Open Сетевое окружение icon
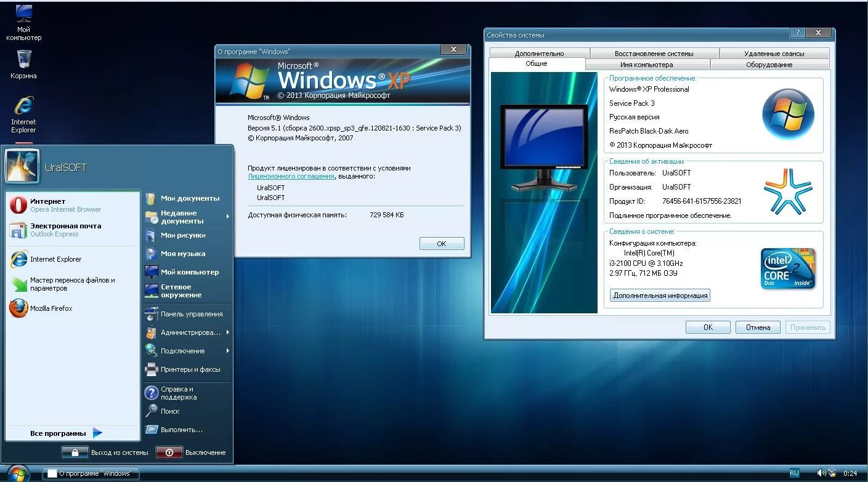Image resolution: width=868 pixels, height=482 pixels. [x=151, y=291]
